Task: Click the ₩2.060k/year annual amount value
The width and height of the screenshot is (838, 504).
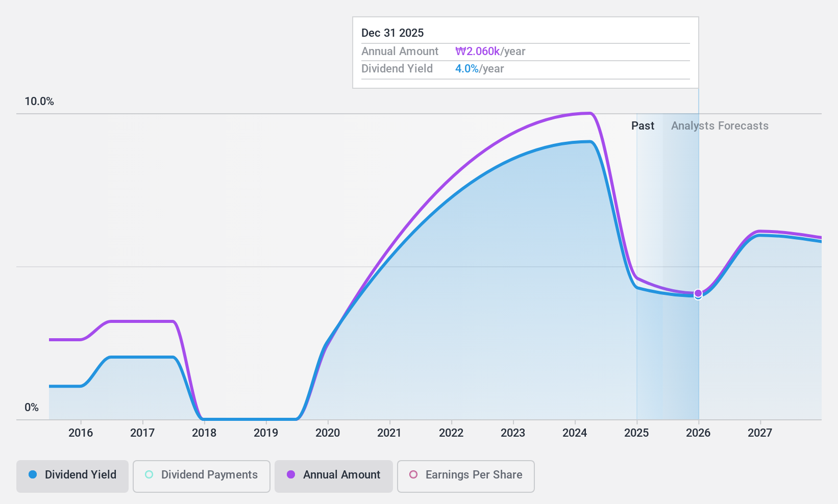Action: click(490, 52)
